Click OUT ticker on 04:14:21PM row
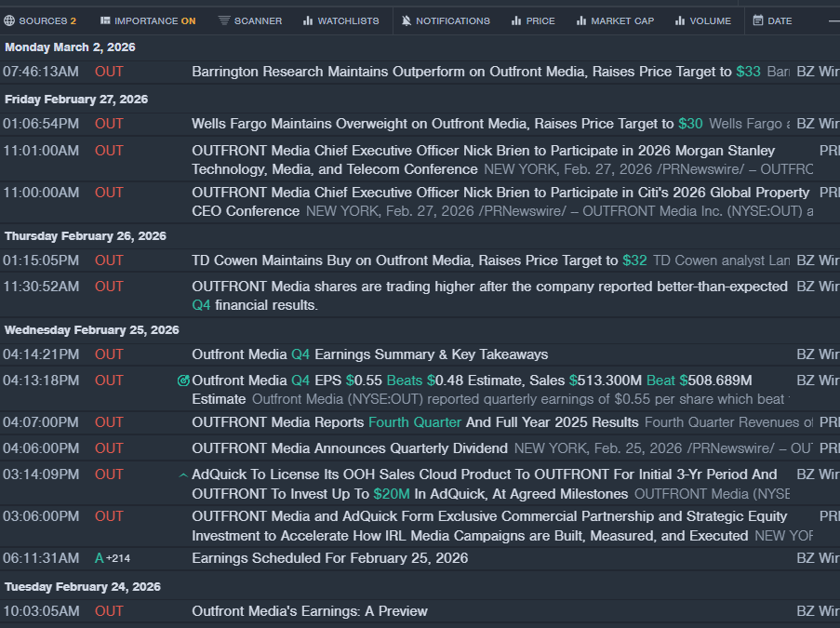840x628 pixels. click(109, 354)
